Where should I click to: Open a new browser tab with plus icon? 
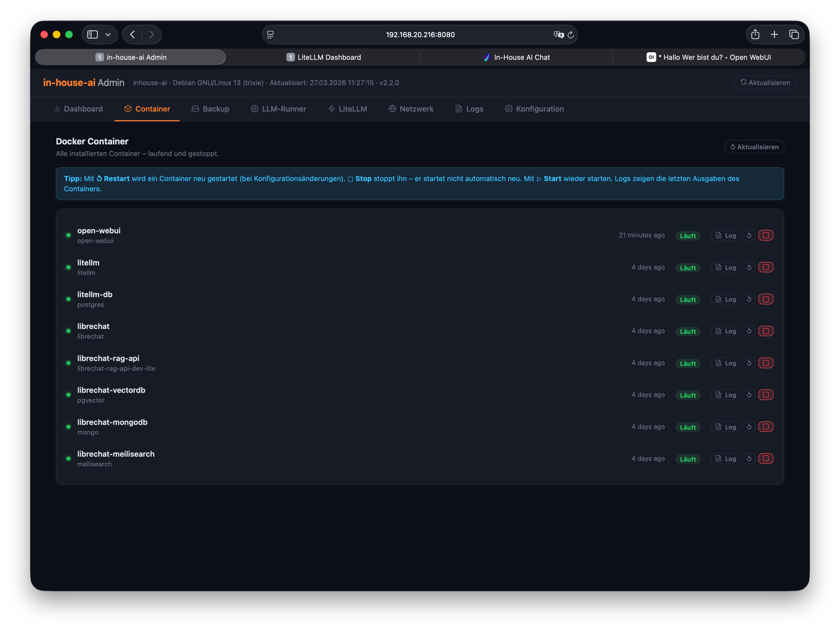tap(774, 34)
